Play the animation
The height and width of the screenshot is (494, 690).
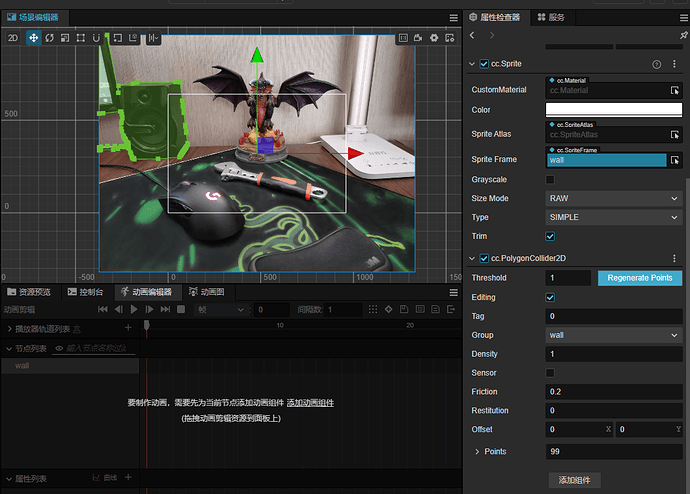(134, 309)
